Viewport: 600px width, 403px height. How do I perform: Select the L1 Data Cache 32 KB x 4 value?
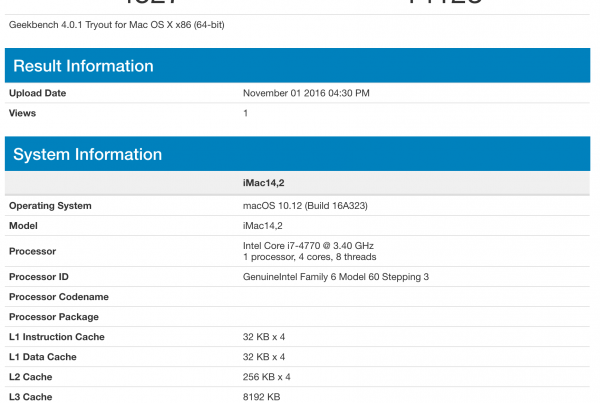(264, 357)
